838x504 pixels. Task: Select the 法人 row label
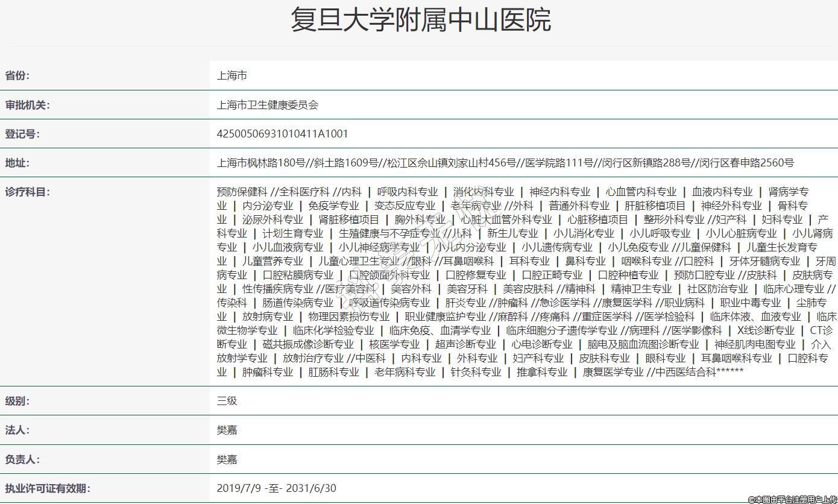click(x=17, y=430)
